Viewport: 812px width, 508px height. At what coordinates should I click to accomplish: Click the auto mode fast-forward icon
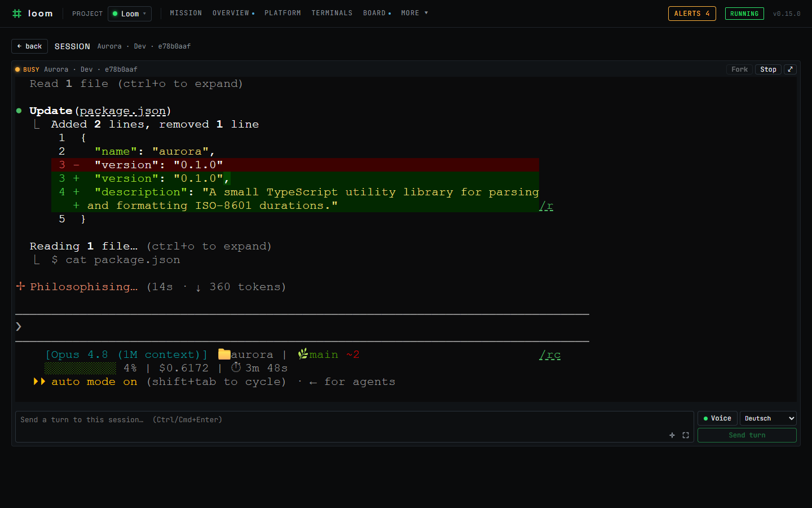(39, 382)
